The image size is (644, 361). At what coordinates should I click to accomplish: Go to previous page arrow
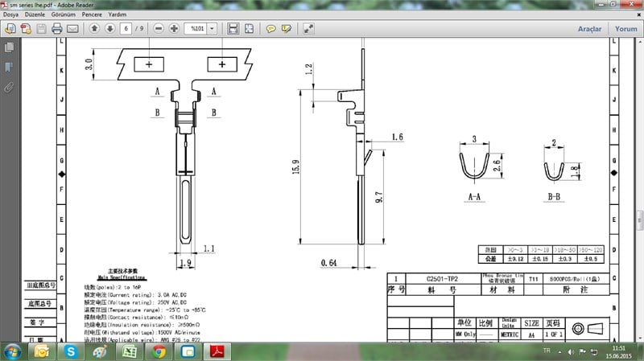click(94, 28)
